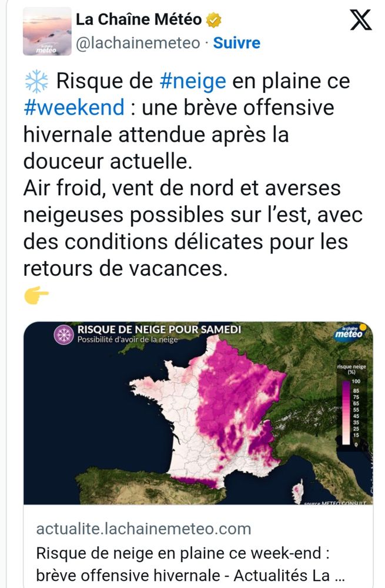Click map title "RISQUE DE NEIGE POUR SAMEDI"
This screenshot has width=385, height=588.
[159, 329]
